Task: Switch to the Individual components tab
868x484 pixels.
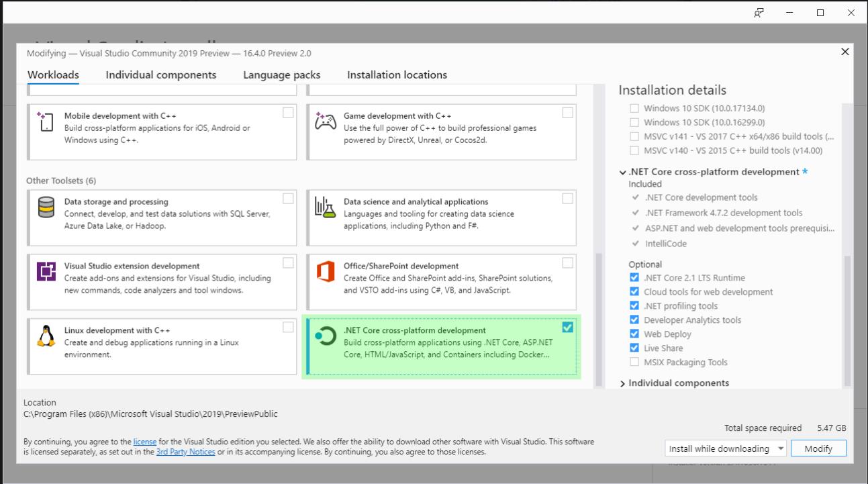Action: 161,75
